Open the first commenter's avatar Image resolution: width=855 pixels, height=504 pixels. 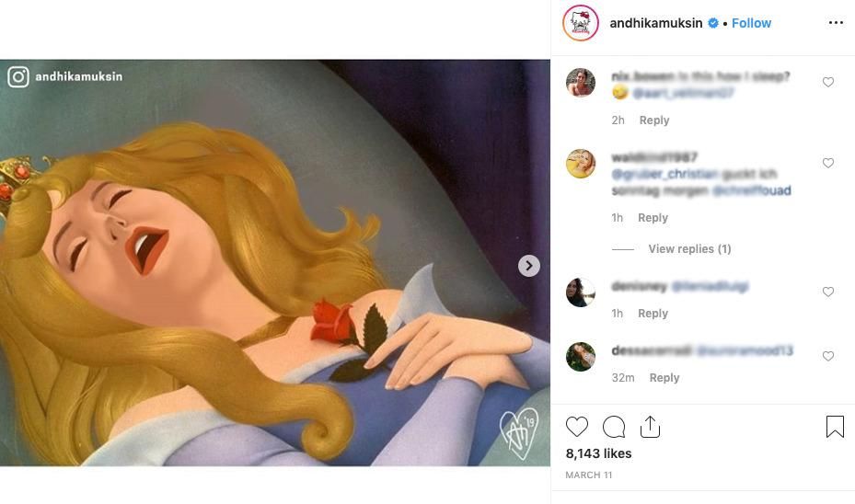pos(581,82)
